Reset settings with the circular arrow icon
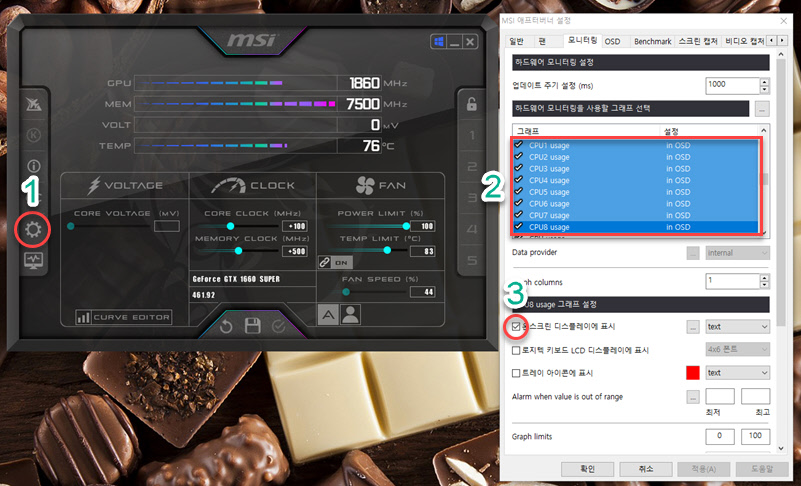Viewport: 801px width, 486px height. pos(226,326)
